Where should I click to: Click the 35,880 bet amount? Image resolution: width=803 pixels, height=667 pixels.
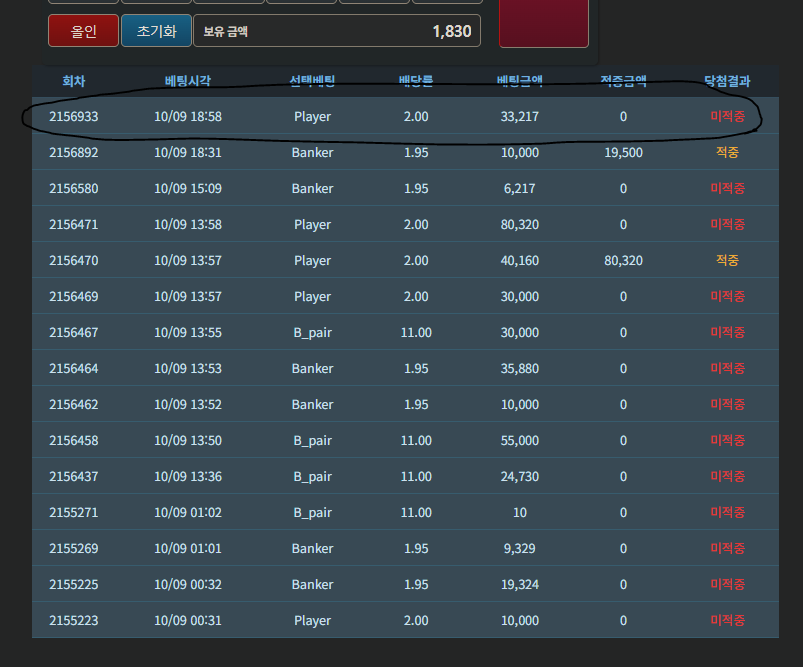(x=520, y=368)
